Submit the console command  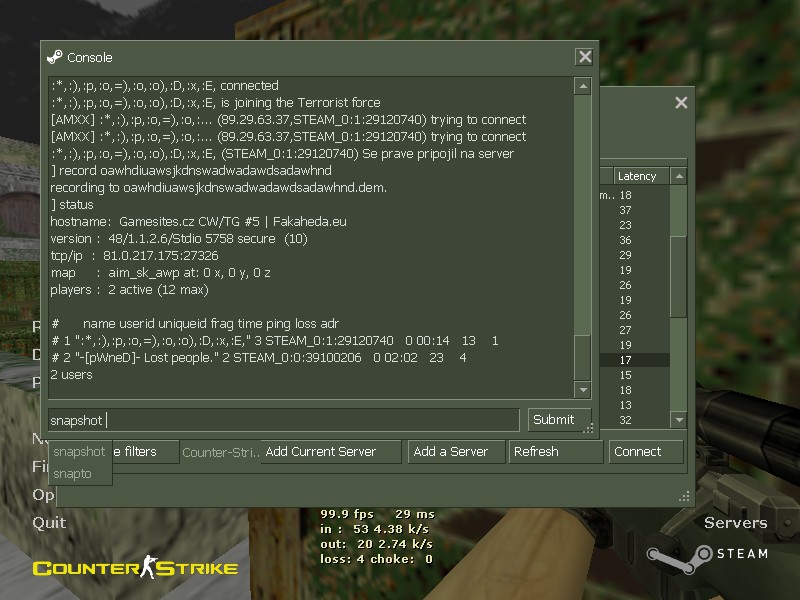click(x=559, y=419)
